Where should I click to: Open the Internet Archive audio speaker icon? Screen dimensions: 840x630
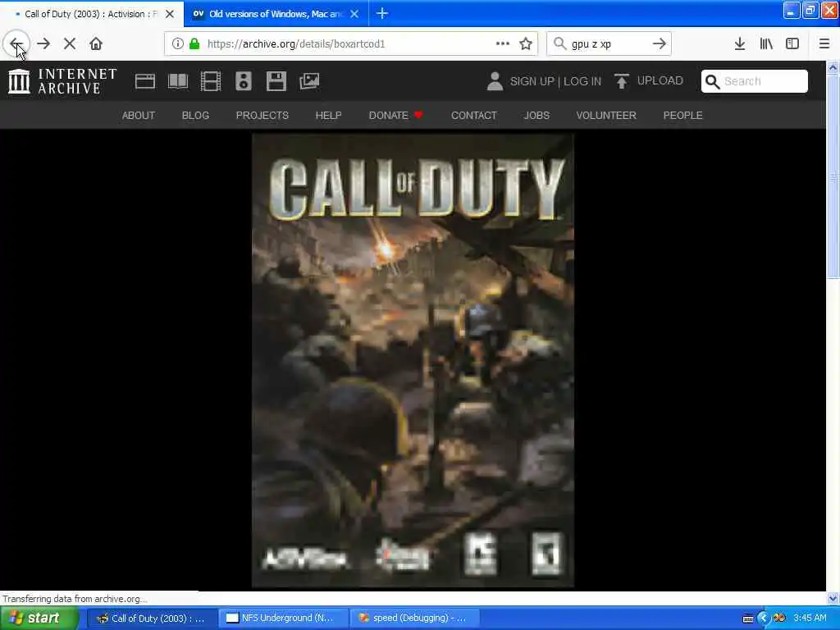pyautogui.click(x=243, y=81)
